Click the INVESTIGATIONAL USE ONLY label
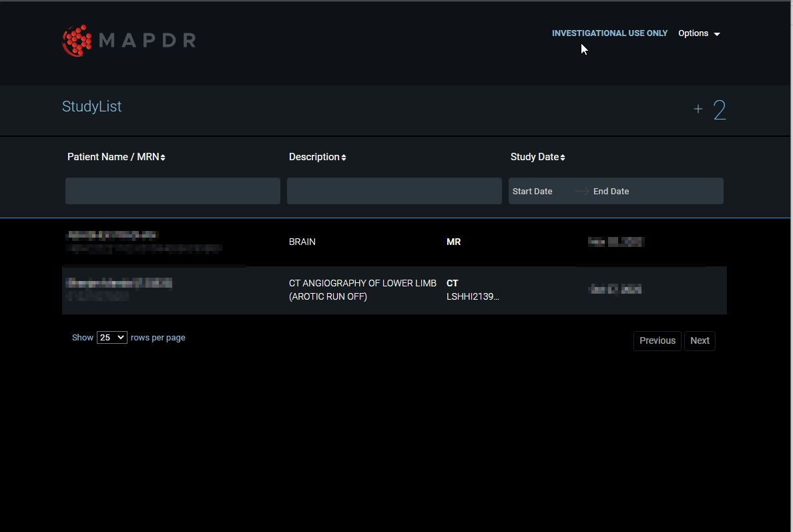Screen dimensions: 793x532 point(609,33)
